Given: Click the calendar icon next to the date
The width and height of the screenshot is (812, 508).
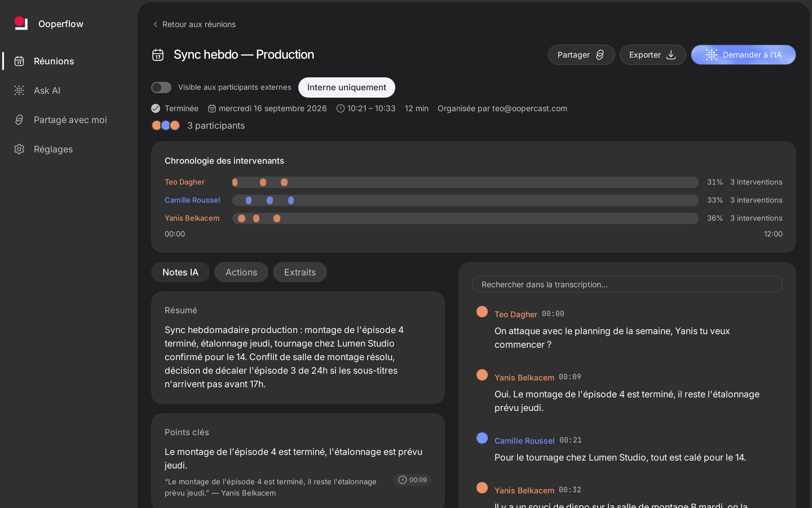Looking at the screenshot, I should 212,109.
